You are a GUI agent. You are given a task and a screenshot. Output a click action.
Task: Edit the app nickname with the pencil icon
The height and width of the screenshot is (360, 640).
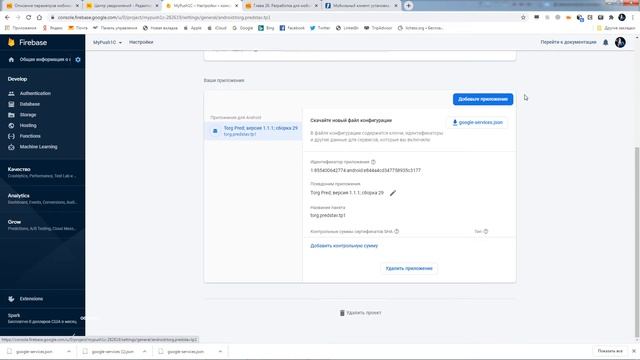tap(393, 193)
